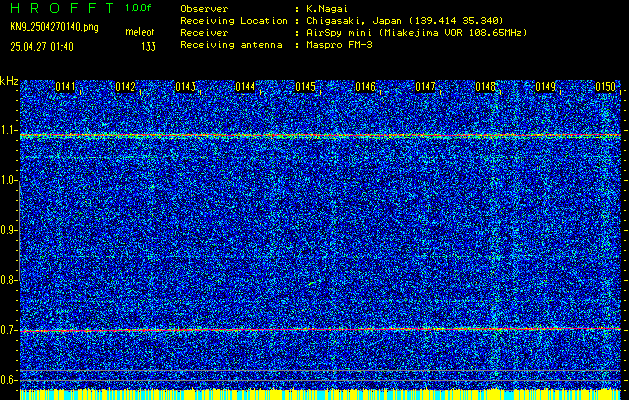629x400 pixels.
Task: Click the 0149 time marker
Action: click(x=546, y=87)
